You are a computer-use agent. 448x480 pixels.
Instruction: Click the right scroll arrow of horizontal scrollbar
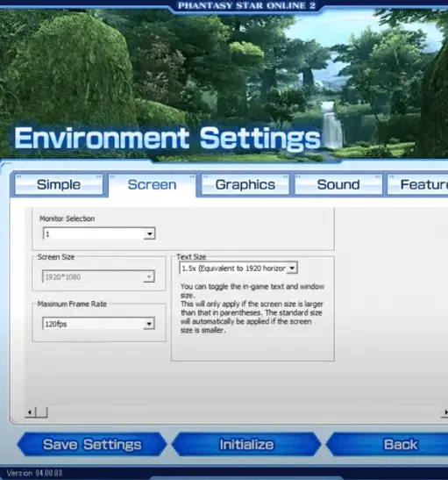tap(445, 412)
